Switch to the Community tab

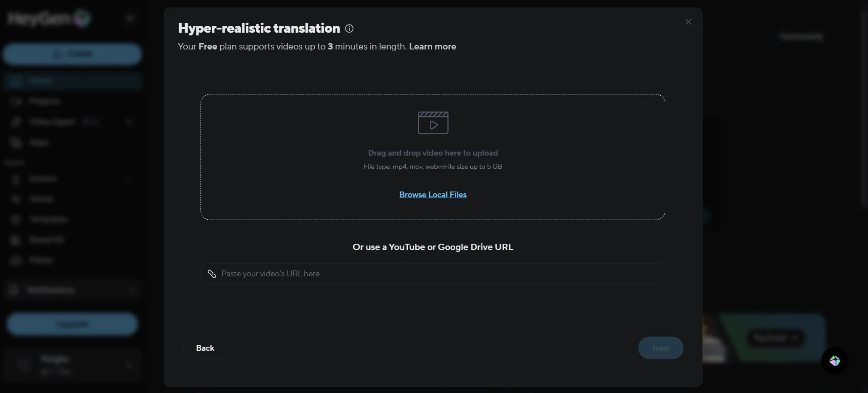801,36
